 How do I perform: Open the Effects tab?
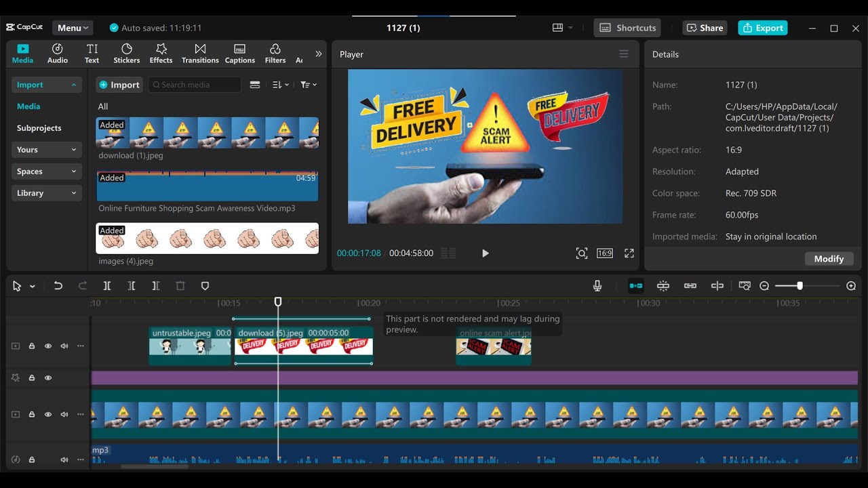pos(161,54)
